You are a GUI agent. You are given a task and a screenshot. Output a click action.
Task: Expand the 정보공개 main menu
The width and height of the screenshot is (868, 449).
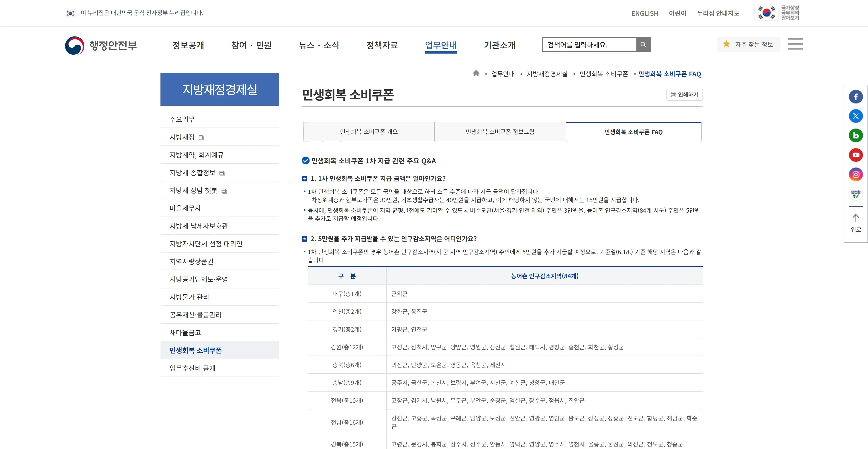tap(188, 45)
